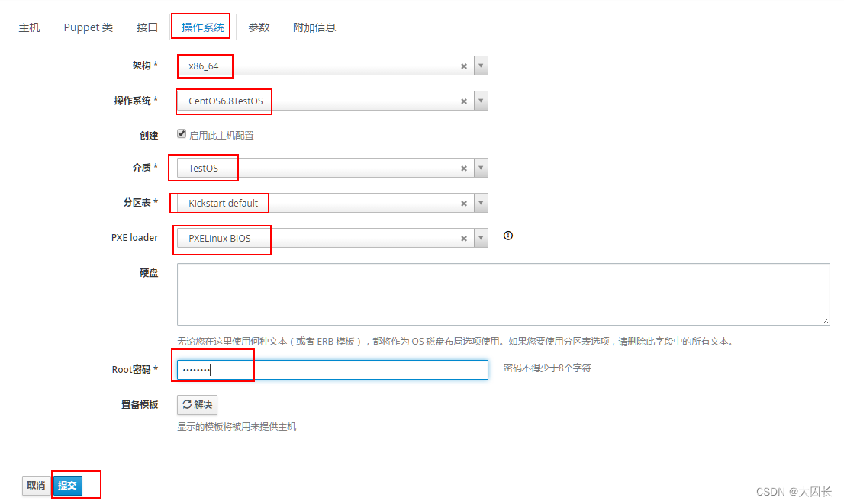Screen dimensions: 844x504
Task: Toggle the 启用此主机配置 checkbox
Action: click(182, 134)
